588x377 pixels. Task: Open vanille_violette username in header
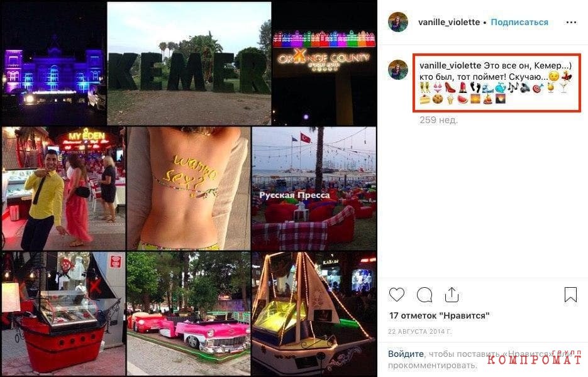tap(449, 22)
